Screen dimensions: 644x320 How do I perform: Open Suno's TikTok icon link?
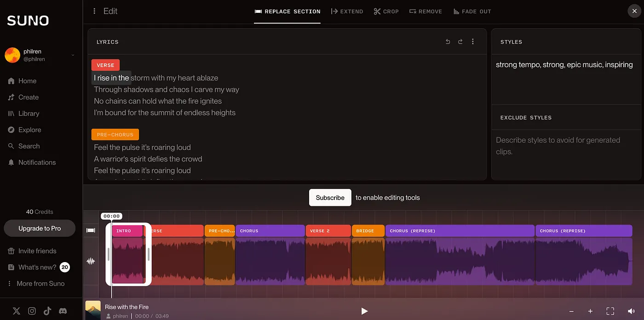click(47, 311)
